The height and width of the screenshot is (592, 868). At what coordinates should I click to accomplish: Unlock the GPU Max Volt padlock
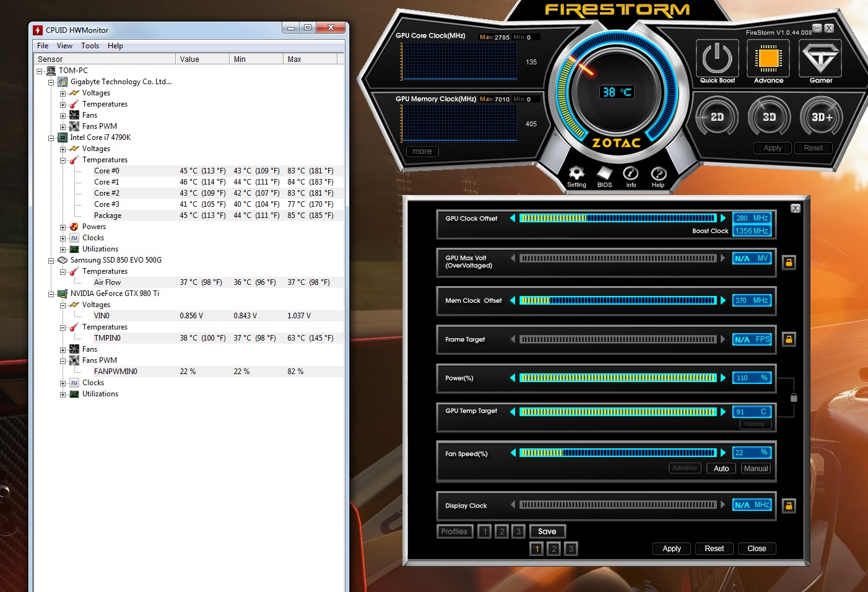(x=789, y=263)
